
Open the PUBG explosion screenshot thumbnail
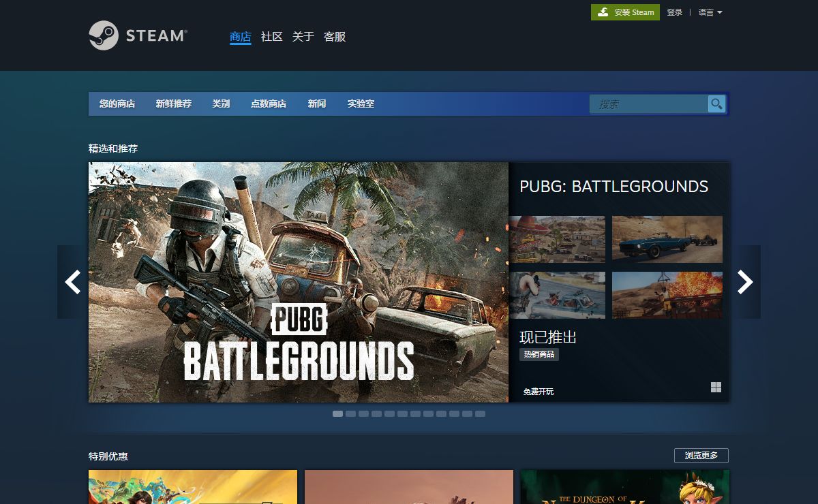[667, 295]
